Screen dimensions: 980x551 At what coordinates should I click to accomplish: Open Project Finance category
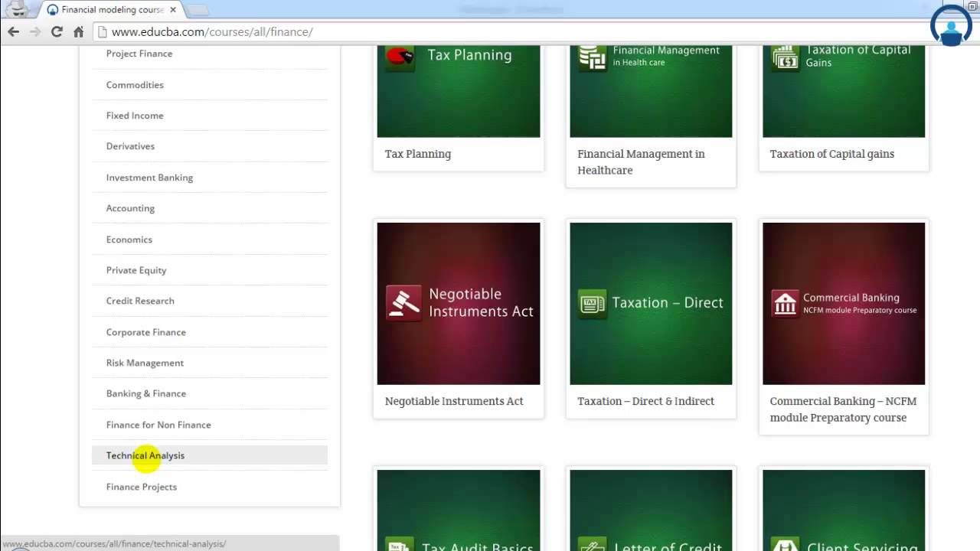pyautogui.click(x=139, y=54)
